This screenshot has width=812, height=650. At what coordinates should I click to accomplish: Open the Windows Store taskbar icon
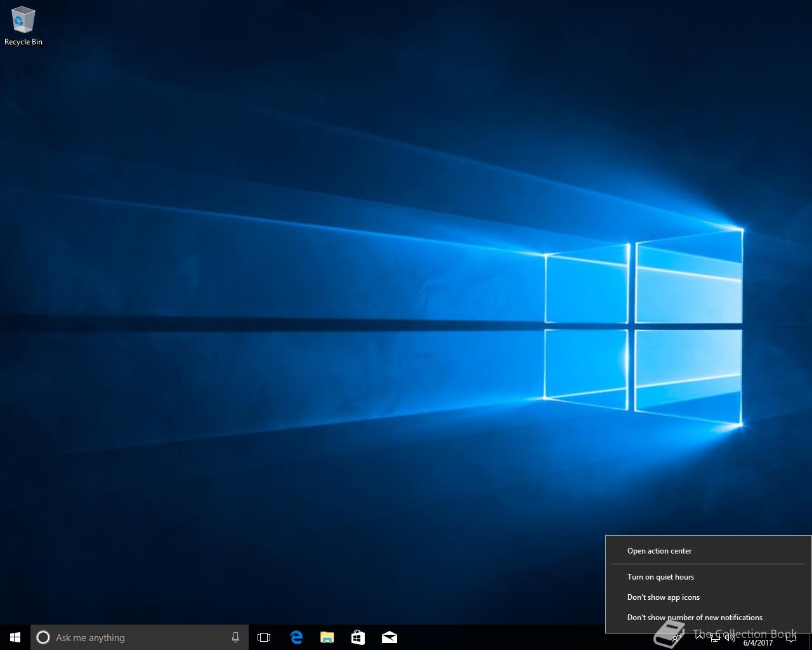[x=358, y=637]
